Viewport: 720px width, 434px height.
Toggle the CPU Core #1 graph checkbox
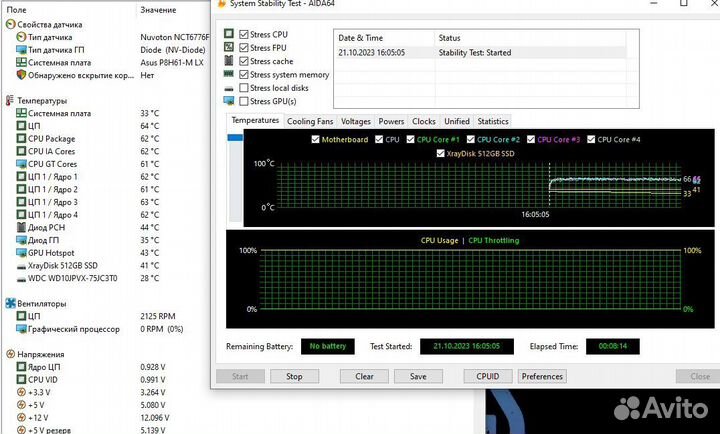coord(411,139)
